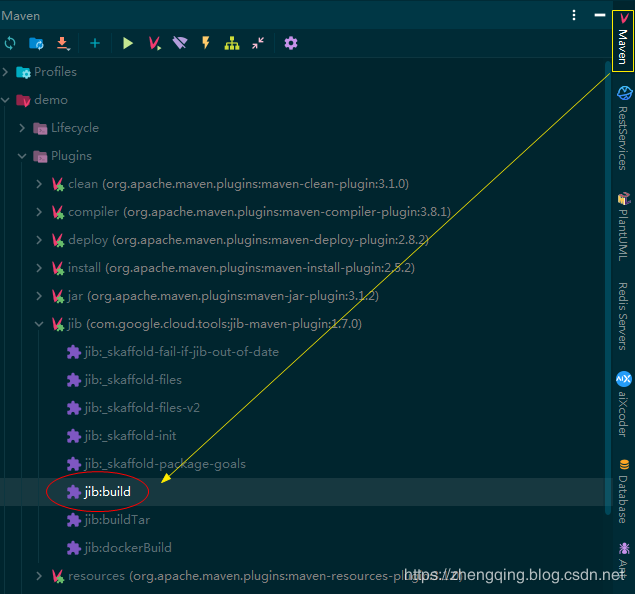This screenshot has width=635, height=594.
Task: Select deploy maven-deploy-plugin:2.8.2 row
Action: (x=249, y=240)
